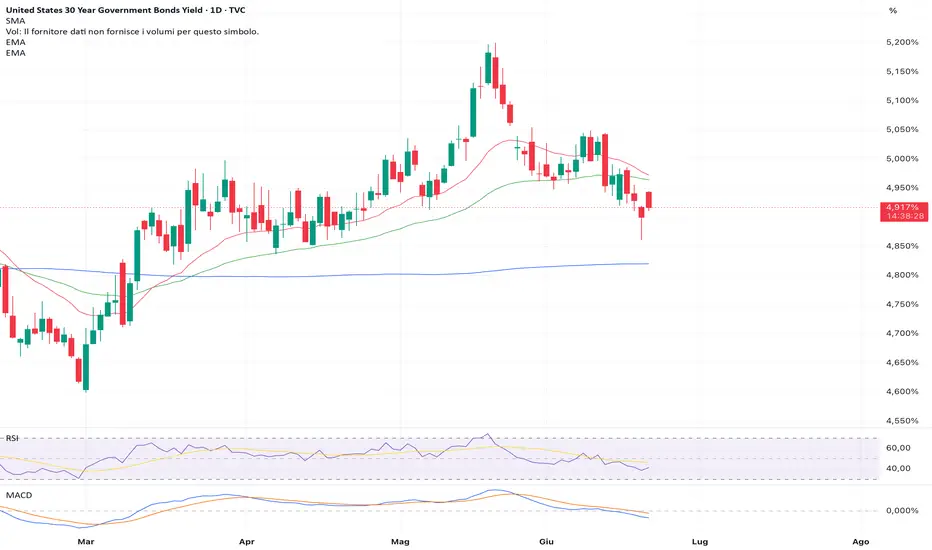
Task: Click the % unit symbol above price axis
Action: pyautogui.click(x=893, y=11)
